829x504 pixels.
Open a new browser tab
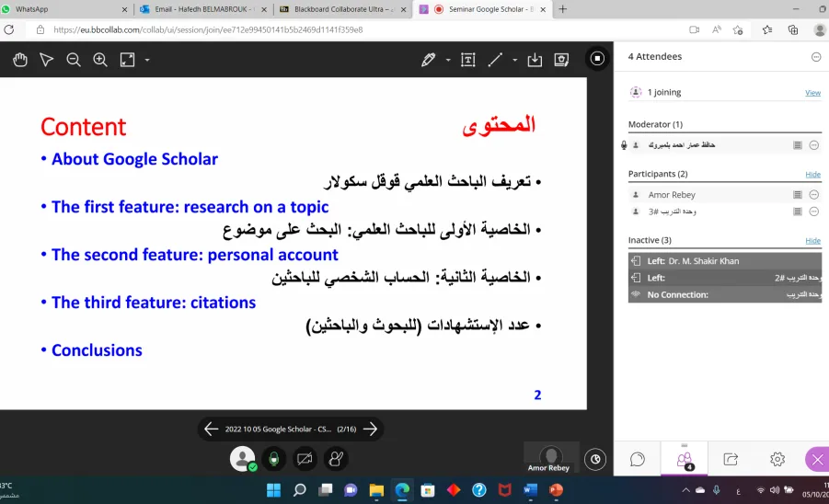[x=562, y=9]
